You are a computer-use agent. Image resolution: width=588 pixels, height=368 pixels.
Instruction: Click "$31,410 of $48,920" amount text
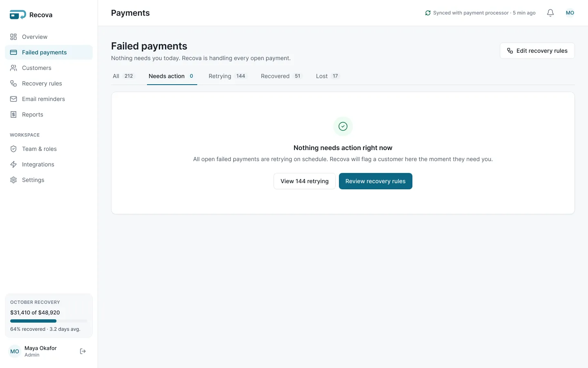click(35, 312)
